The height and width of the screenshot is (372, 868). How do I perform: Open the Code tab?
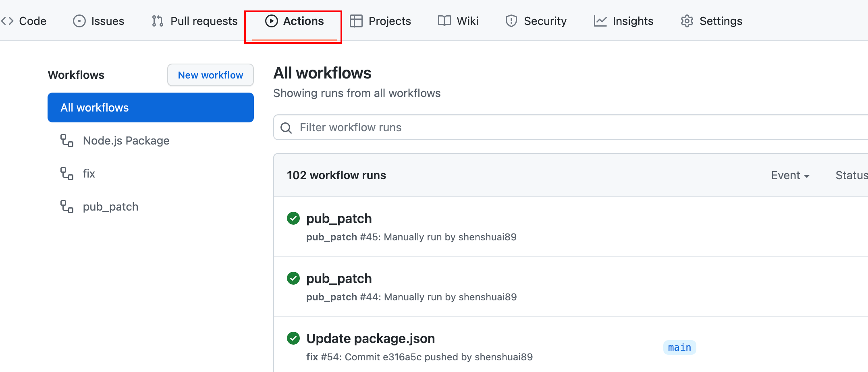[x=23, y=21]
